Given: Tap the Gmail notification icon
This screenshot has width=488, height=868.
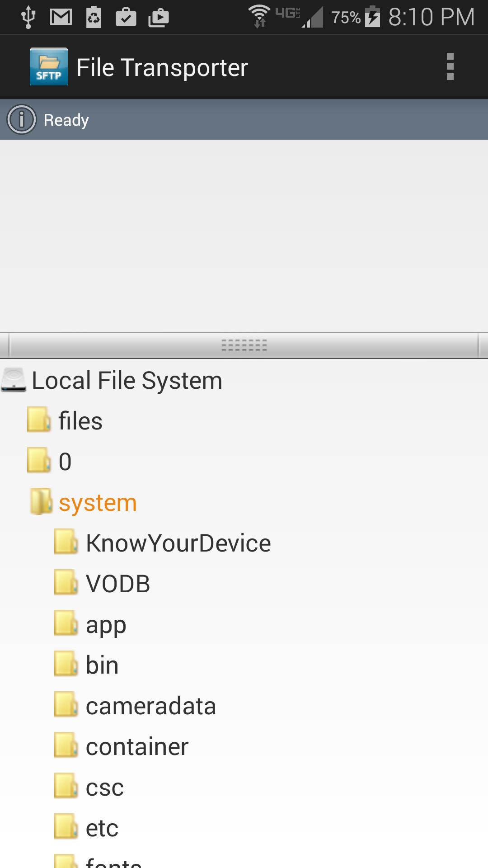Looking at the screenshot, I should pyautogui.click(x=61, y=17).
